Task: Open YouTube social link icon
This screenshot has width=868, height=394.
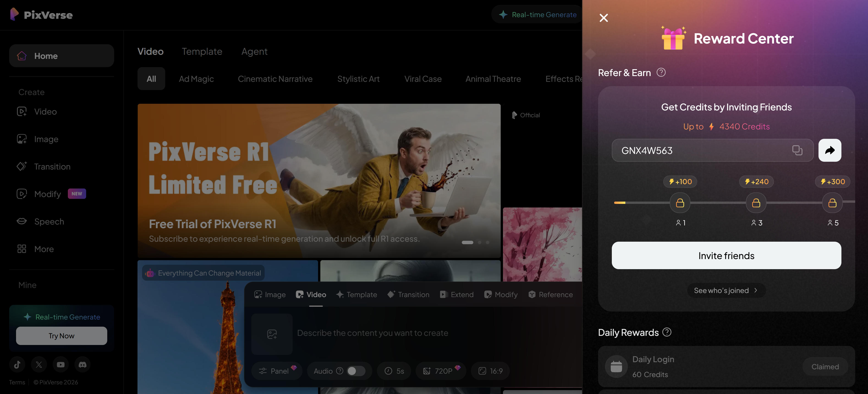Action: coord(61,364)
